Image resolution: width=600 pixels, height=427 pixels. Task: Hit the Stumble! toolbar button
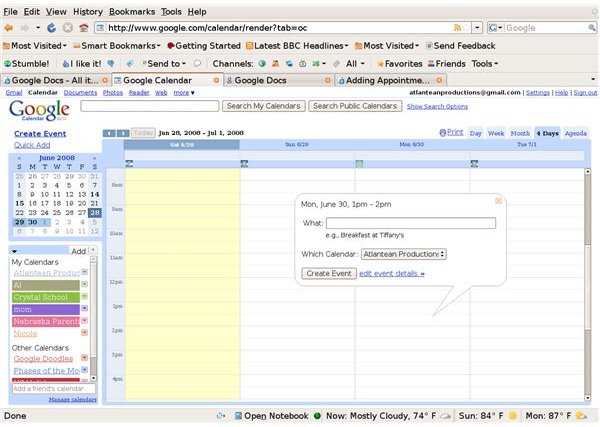click(26, 64)
